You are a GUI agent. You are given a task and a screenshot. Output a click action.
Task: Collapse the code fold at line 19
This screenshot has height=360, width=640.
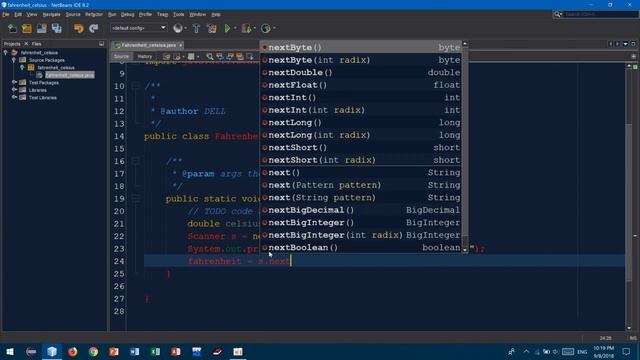(x=135, y=198)
